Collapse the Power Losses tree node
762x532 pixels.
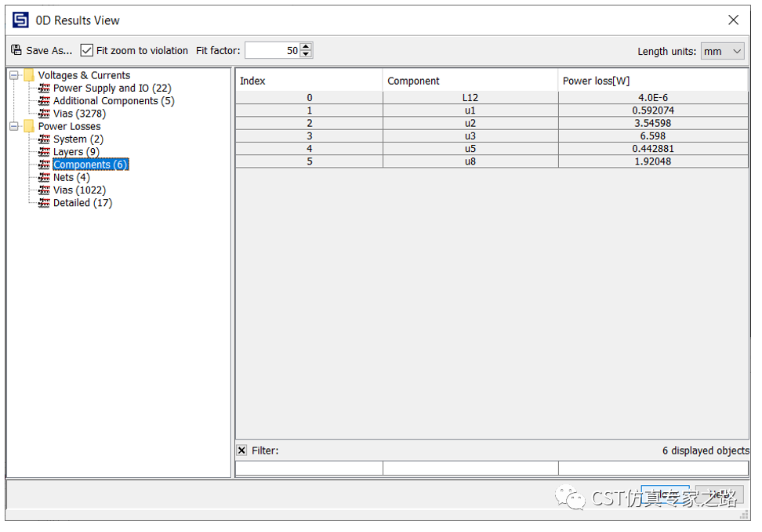tap(14, 126)
